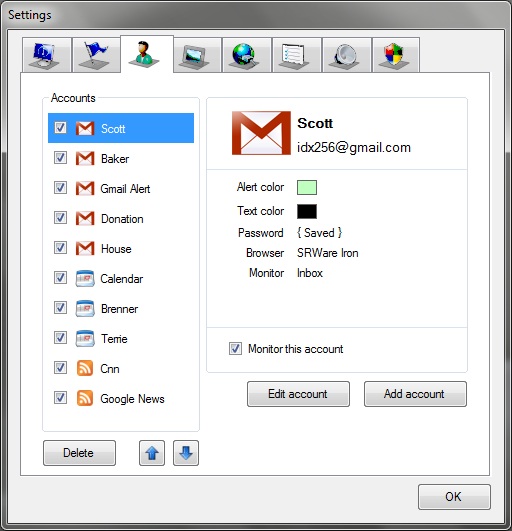Screen dimensions: 512x531
Task: Uncheck the Baker account checkbox
Action: click(60, 158)
